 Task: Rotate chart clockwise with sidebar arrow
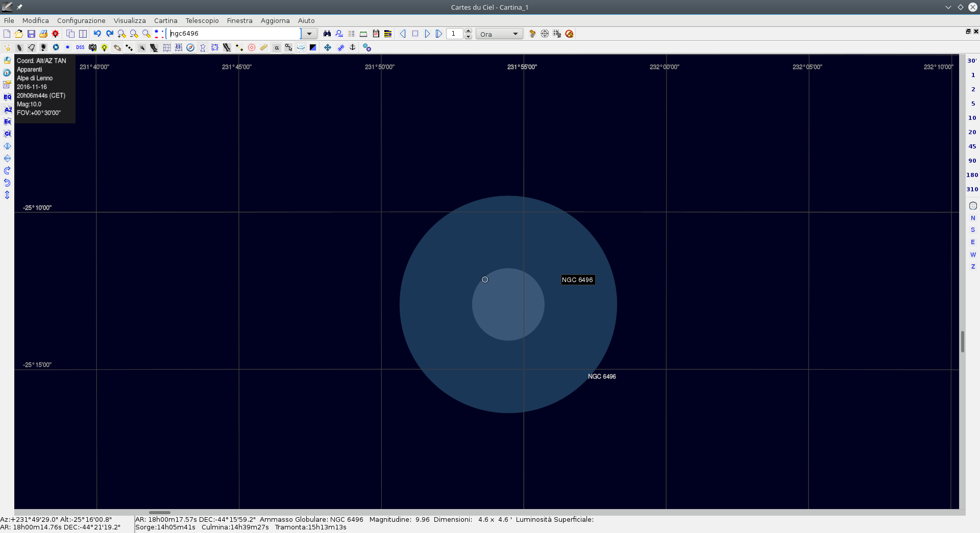coord(7,170)
